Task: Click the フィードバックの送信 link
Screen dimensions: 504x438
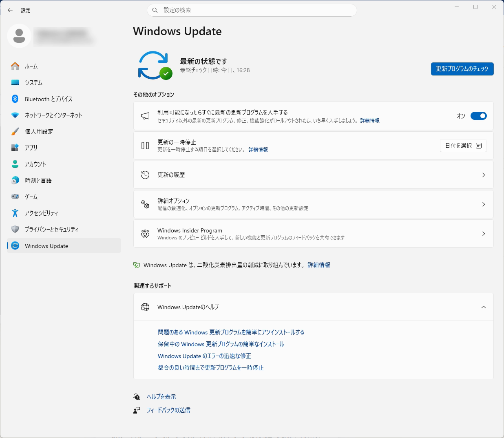Action: coord(168,410)
